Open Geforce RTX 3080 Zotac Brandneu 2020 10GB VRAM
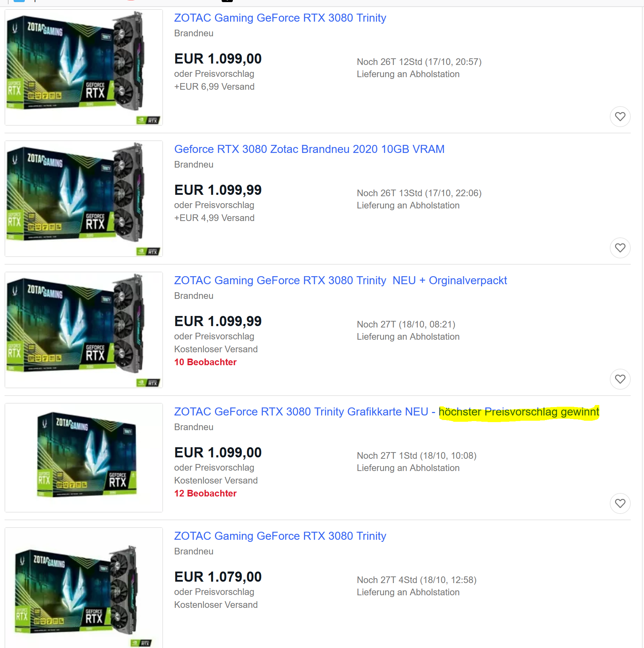The image size is (644, 648). [x=309, y=149]
